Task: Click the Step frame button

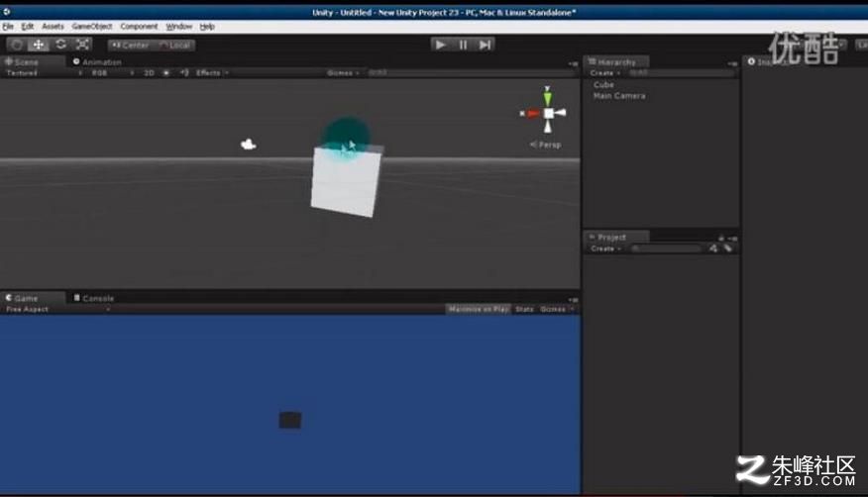Action: tap(485, 45)
